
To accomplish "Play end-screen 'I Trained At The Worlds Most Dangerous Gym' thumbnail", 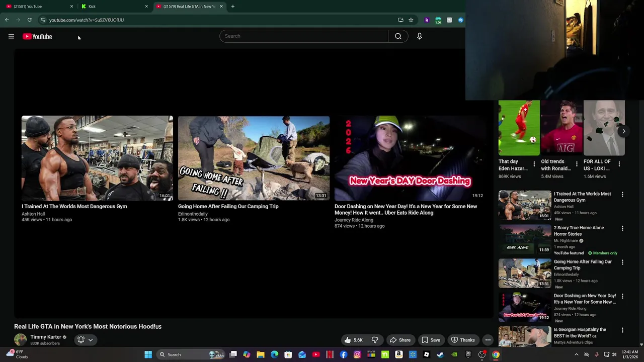I will (x=97, y=158).
